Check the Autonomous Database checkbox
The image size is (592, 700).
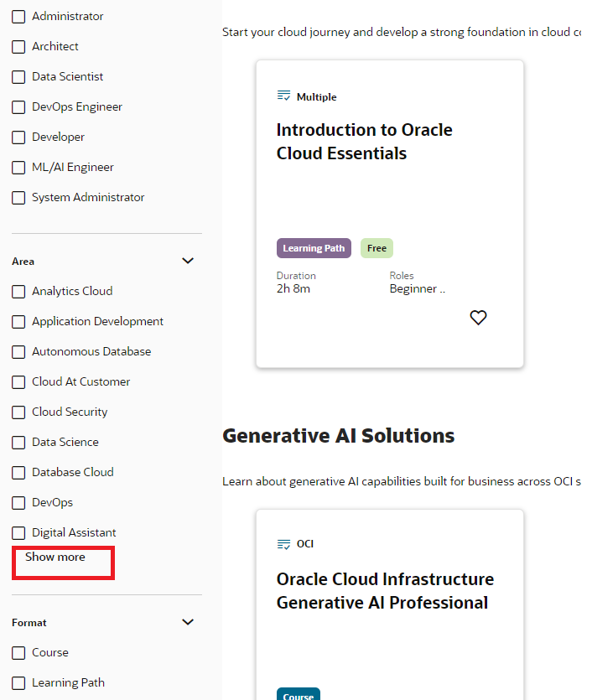coord(18,352)
